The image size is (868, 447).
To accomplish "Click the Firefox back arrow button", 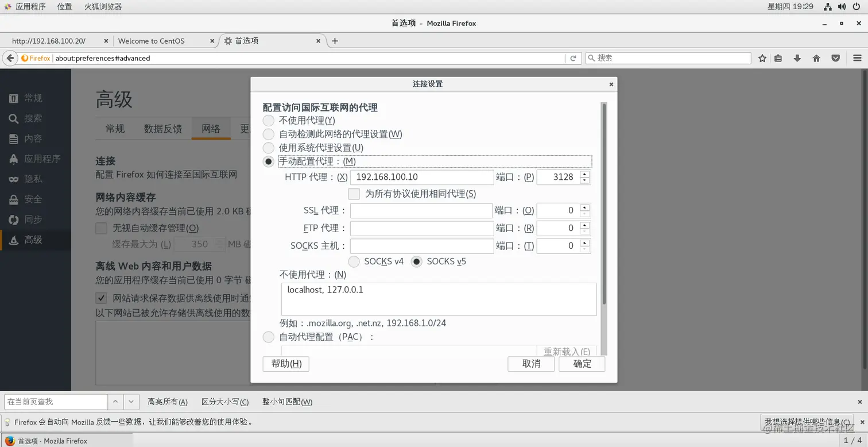I will tap(10, 58).
